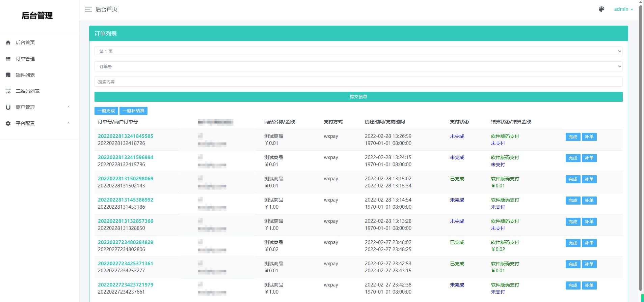Go to 后台首页 in the sidebar
644x302 pixels.
point(25,42)
